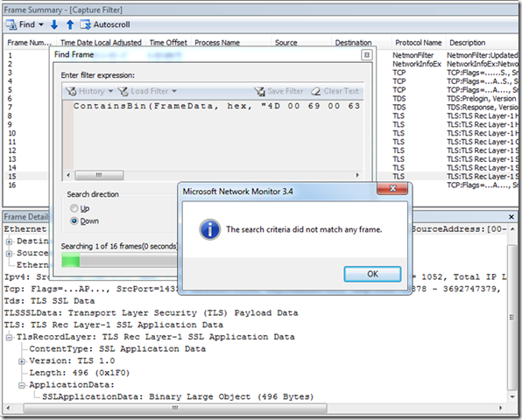Click OK in the Network Monitor message
Screen dimensions: 522x420
coord(372,274)
